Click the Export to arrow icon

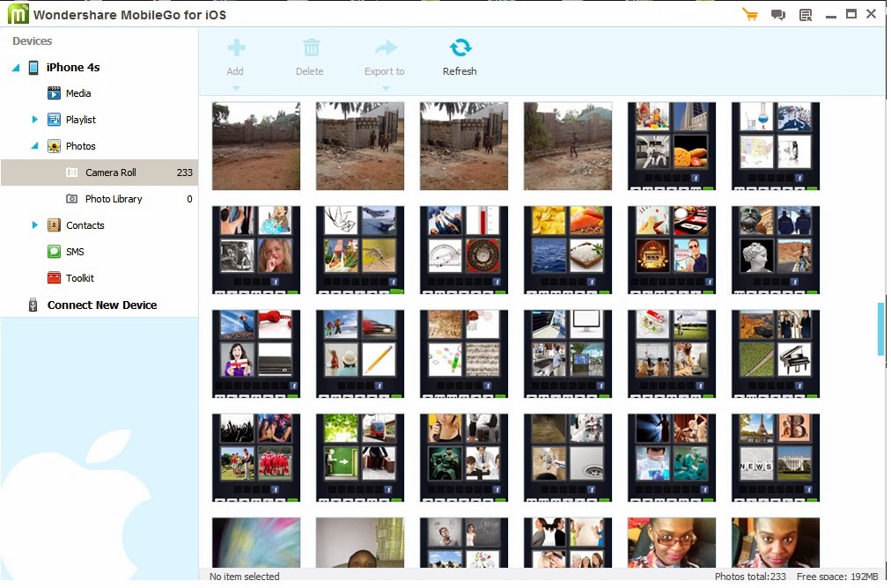pyautogui.click(x=386, y=48)
